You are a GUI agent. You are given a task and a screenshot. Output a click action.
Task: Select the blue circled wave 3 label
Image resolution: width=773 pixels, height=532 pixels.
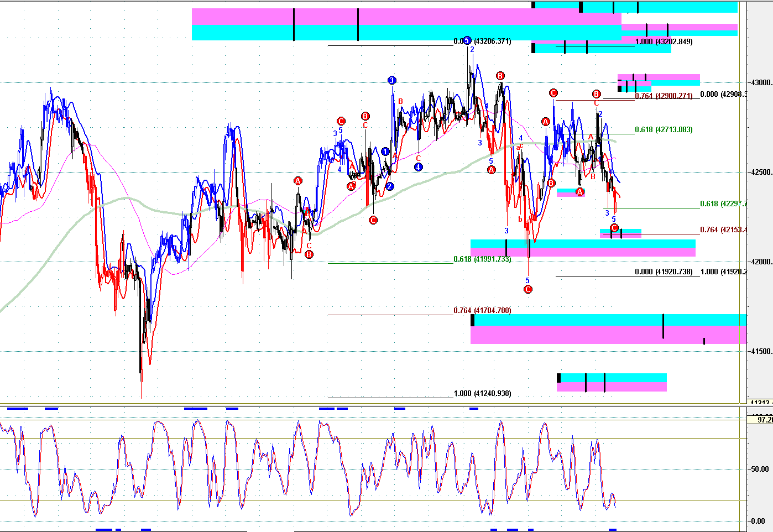pos(391,80)
